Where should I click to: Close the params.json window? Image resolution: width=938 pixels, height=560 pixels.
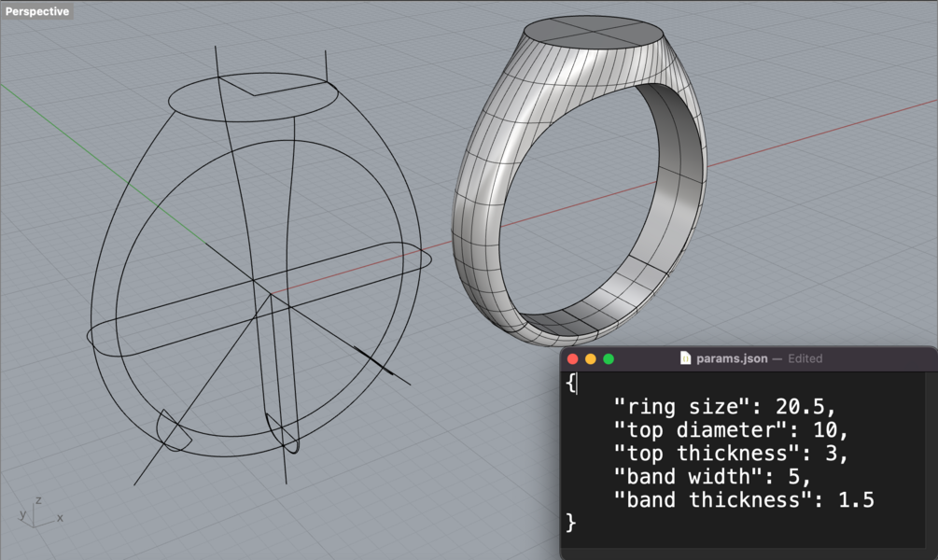[572, 359]
